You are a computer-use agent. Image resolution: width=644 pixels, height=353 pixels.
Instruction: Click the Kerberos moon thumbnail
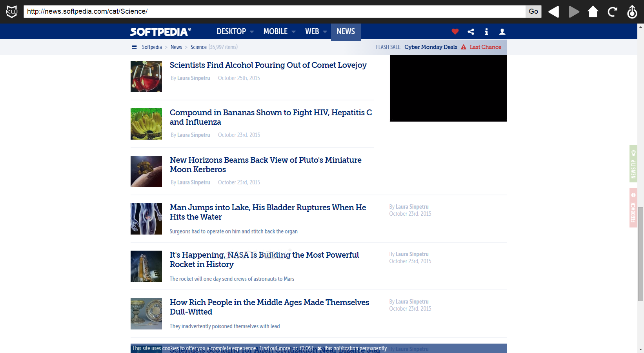(146, 171)
